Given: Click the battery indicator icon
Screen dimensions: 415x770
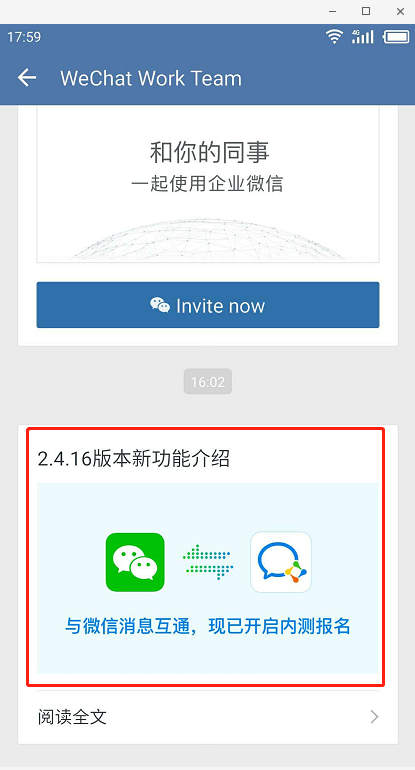Looking at the screenshot, I should pos(396,37).
